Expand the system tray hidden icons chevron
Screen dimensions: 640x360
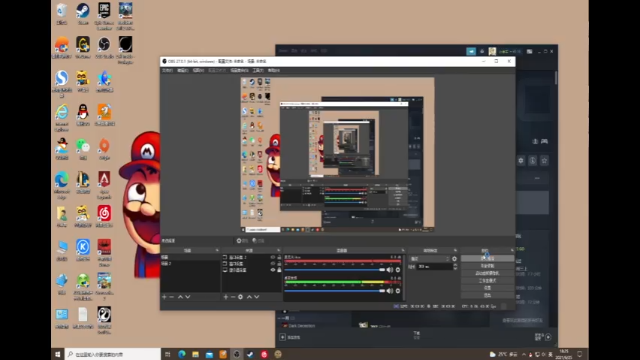coord(524,354)
